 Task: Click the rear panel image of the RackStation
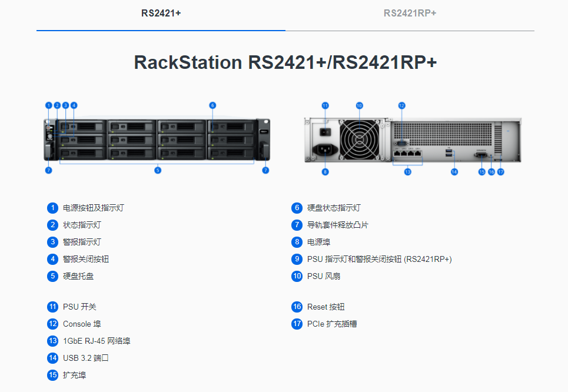[x=413, y=139]
